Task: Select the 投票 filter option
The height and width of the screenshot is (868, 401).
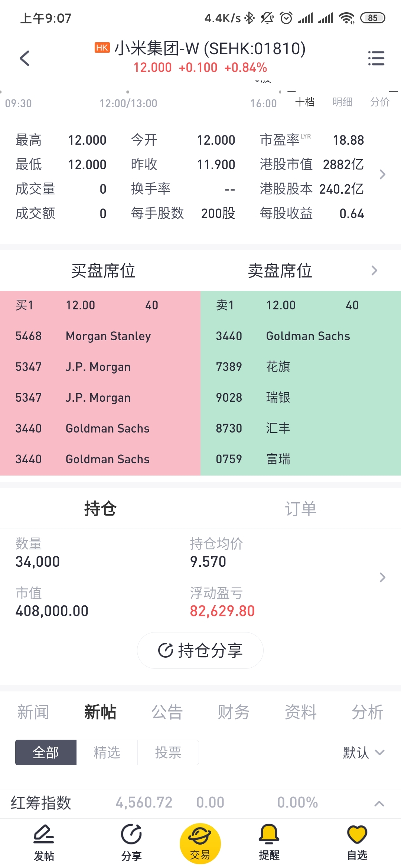Action: pyautogui.click(x=168, y=752)
